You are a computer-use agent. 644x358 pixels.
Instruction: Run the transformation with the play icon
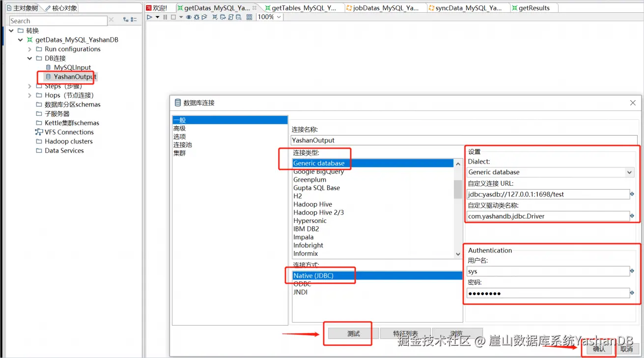[149, 17]
